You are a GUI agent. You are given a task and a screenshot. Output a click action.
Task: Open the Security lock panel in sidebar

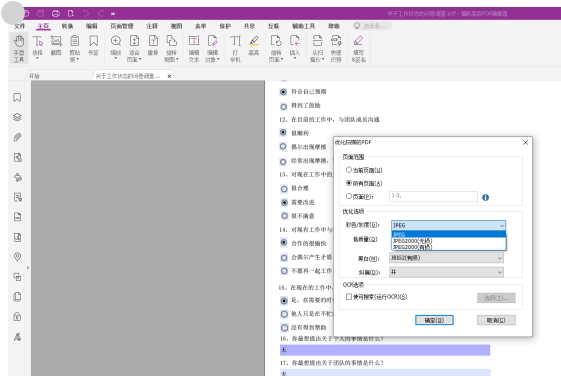tap(17, 317)
